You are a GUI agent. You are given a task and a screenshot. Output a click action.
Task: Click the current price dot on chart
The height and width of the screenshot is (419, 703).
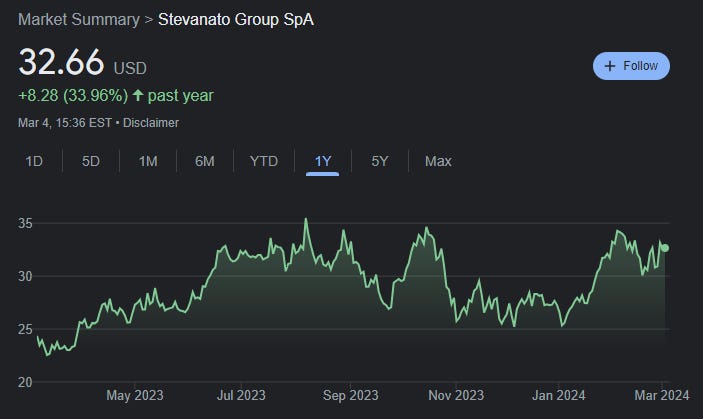pyautogui.click(x=665, y=248)
